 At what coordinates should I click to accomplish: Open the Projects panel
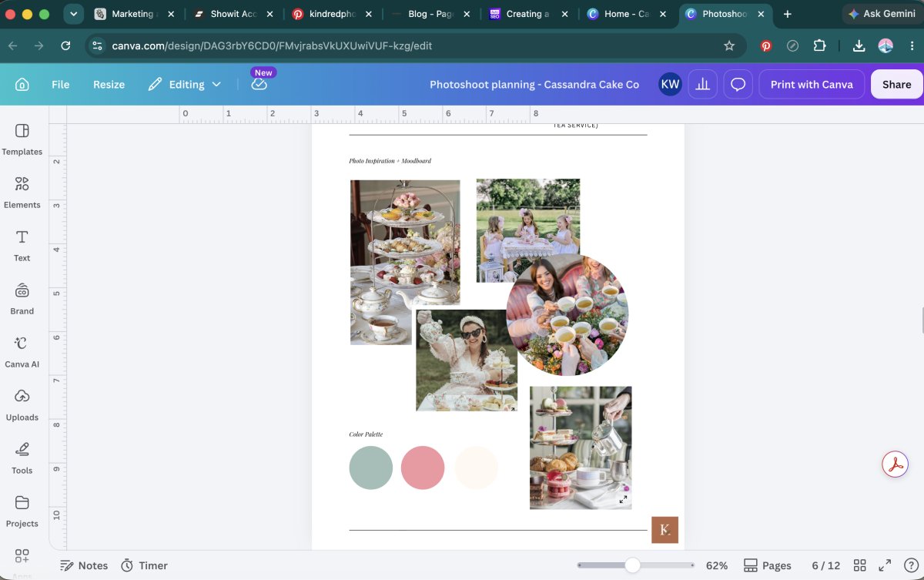point(22,511)
